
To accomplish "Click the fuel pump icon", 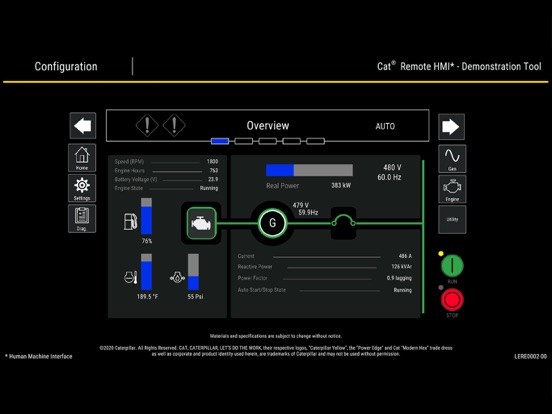I will click(x=130, y=222).
